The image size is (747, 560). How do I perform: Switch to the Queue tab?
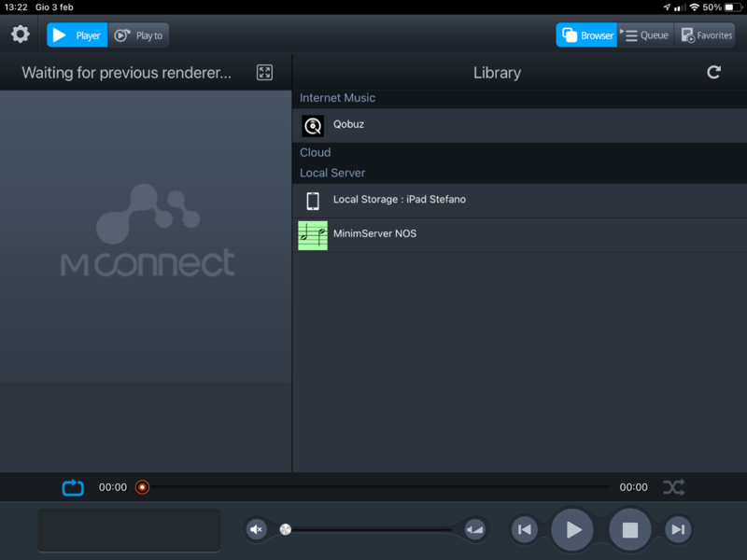click(x=646, y=35)
